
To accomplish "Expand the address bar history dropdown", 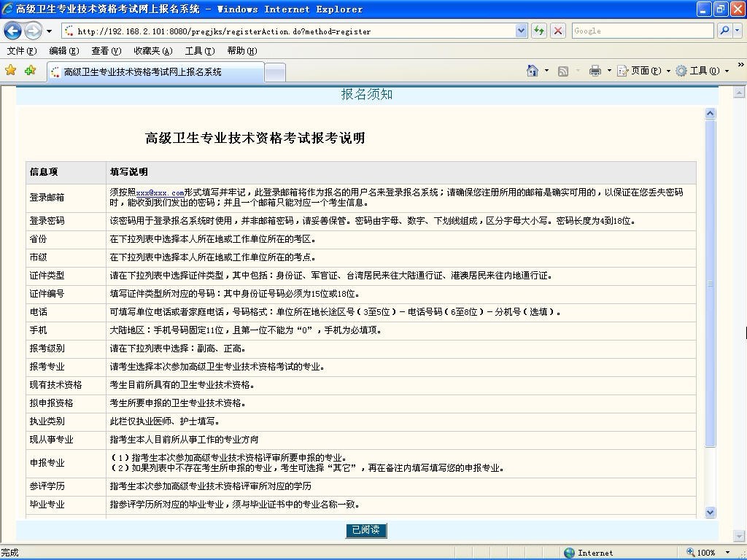I will coord(521,31).
